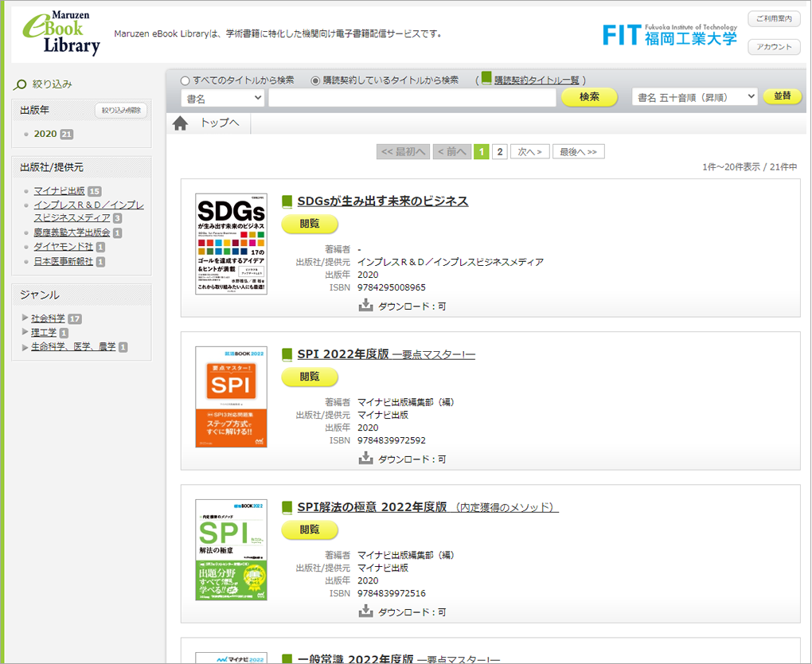Click the magnifier icon next to 絞り込み

20,84
